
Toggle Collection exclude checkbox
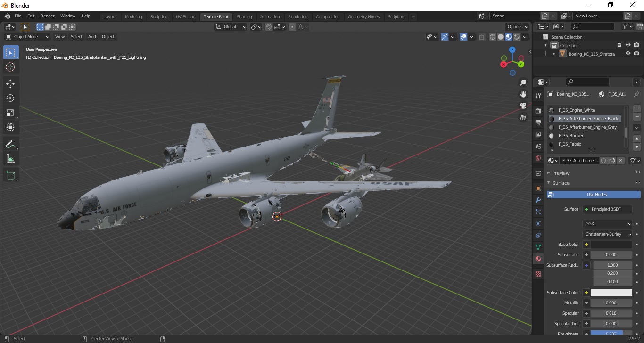619,45
